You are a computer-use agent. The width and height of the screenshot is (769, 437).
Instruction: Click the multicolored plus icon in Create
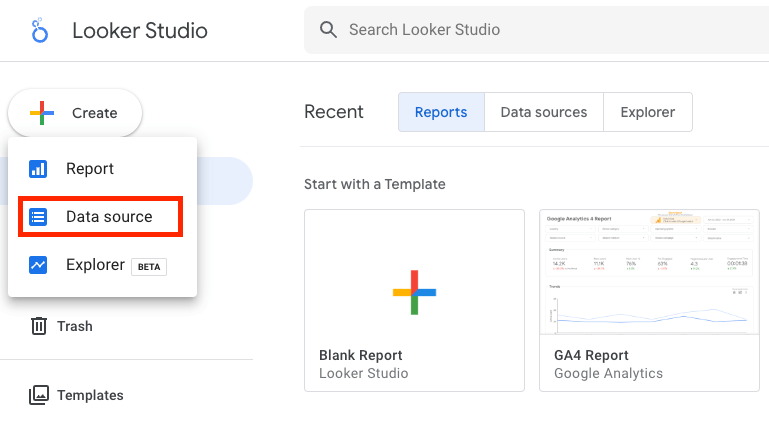42,113
